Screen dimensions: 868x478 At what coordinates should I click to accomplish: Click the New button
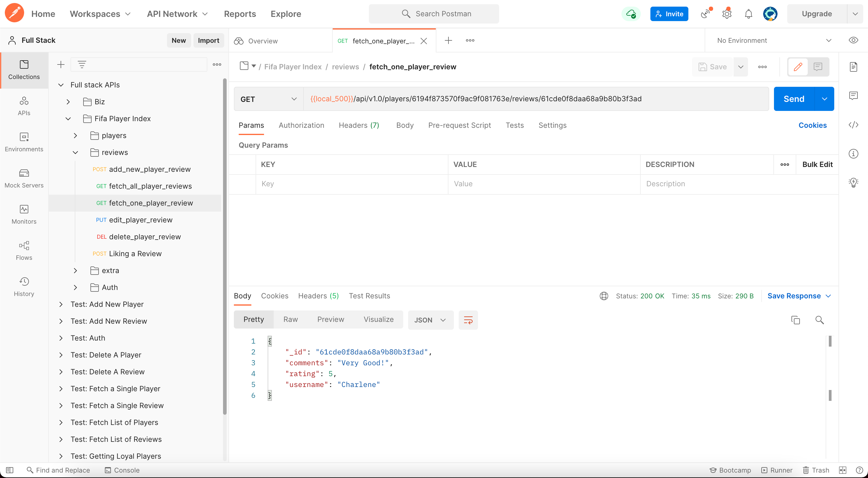(x=179, y=40)
